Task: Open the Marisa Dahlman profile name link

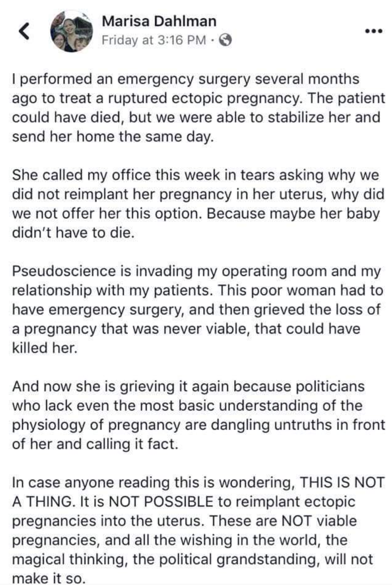Action: [159, 21]
